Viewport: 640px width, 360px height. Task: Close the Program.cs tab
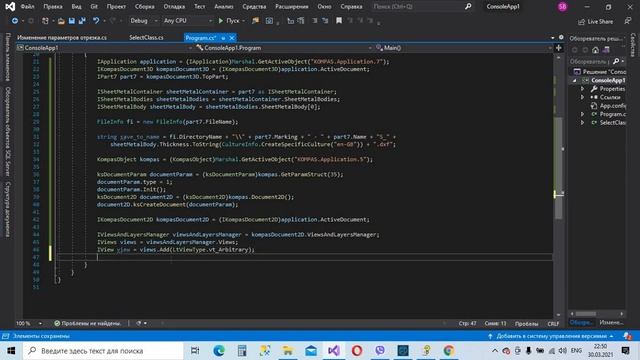click(232, 38)
